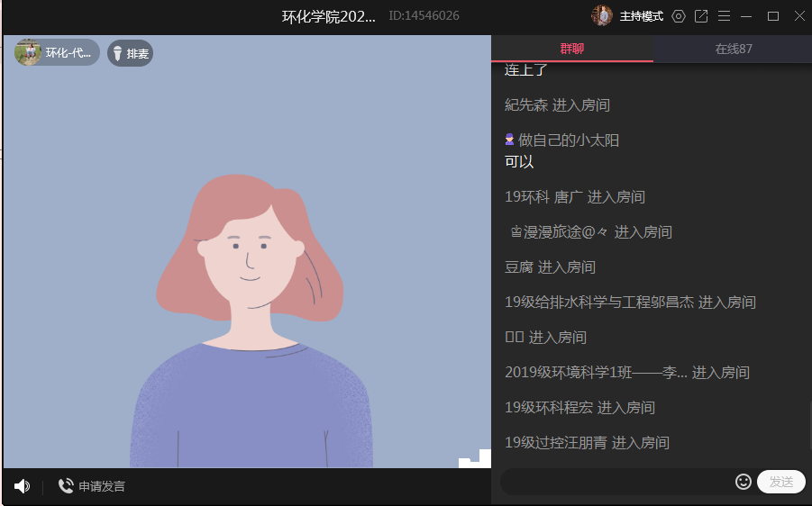This screenshot has height=506, width=812.
Task: Switch to the 群聊 tab
Action: pyautogui.click(x=571, y=49)
